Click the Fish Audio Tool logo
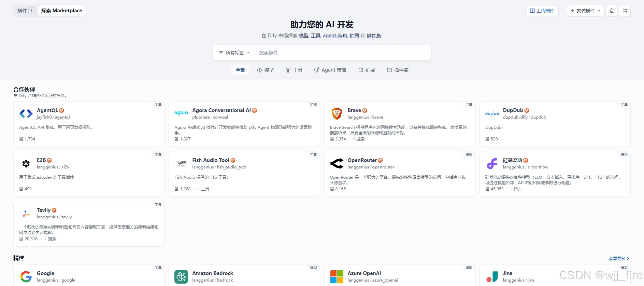 click(181, 163)
